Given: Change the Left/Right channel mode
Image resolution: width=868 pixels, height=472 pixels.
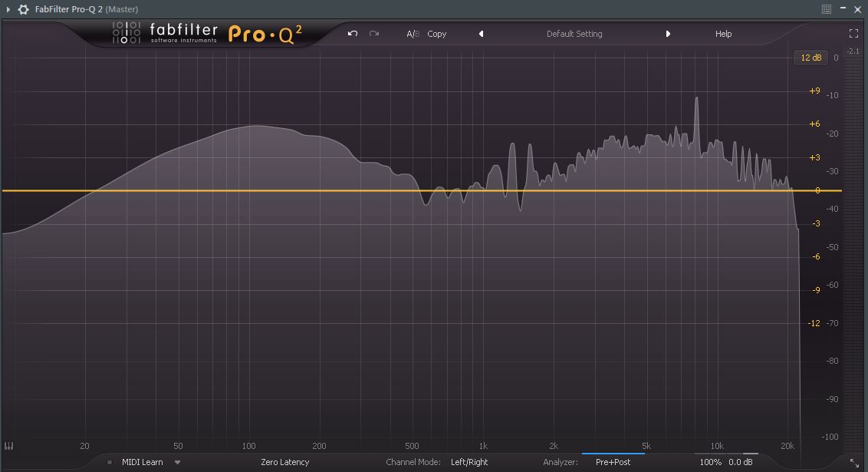Looking at the screenshot, I should [x=469, y=462].
